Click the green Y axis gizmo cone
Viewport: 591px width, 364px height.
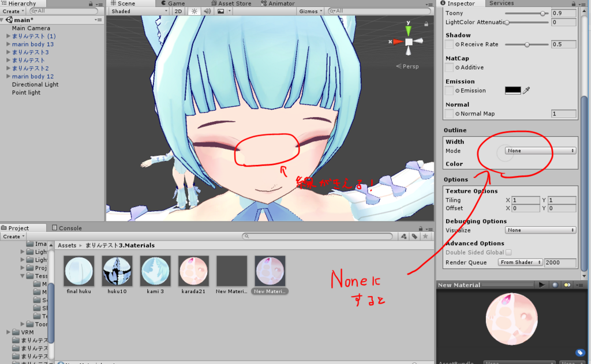(408, 30)
